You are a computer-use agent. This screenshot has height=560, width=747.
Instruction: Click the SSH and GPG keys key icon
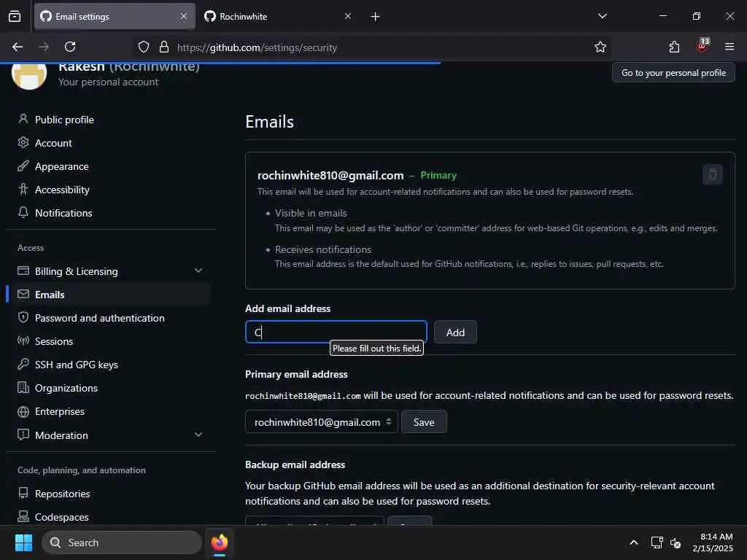(23, 364)
